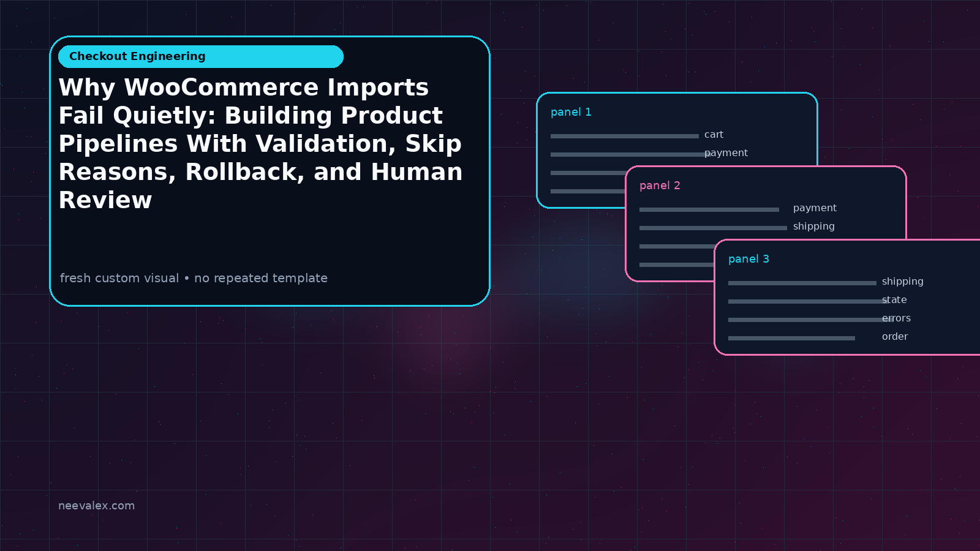Click 'payment' label in panel 1
The width and height of the screenshot is (980, 551).
[x=726, y=153]
